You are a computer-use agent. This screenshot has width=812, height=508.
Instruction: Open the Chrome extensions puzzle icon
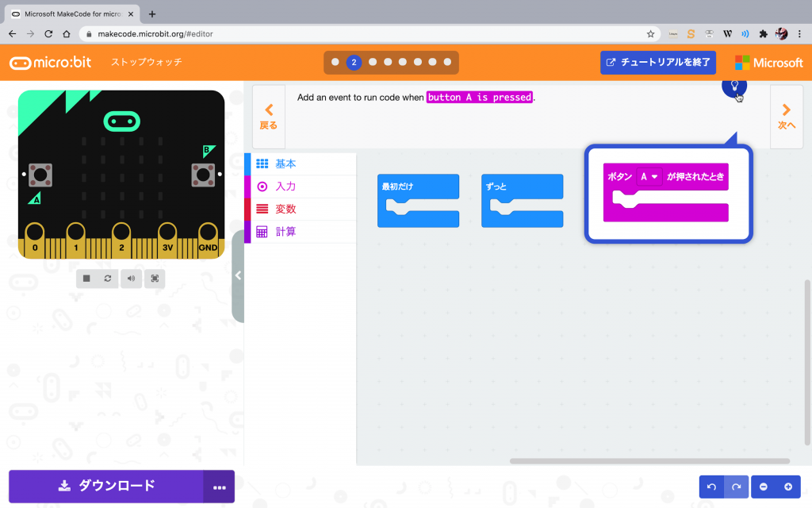[x=763, y=34]
